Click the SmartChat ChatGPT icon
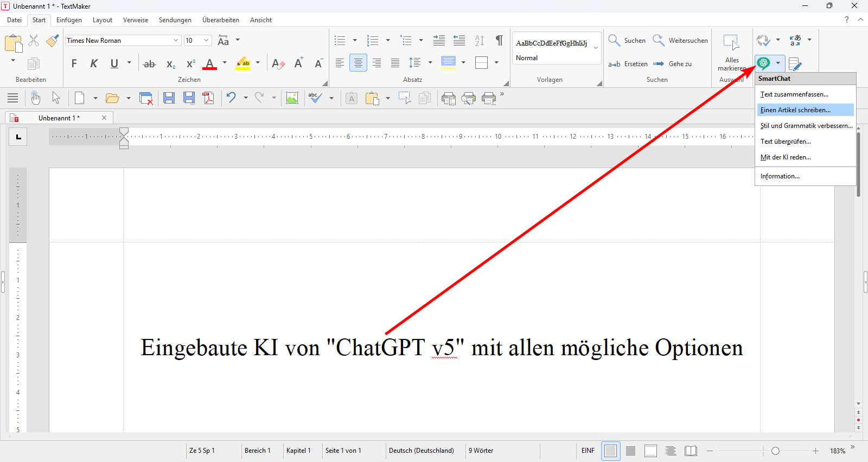The height and width of the screenshot is (462, 868). coord(763,63)
